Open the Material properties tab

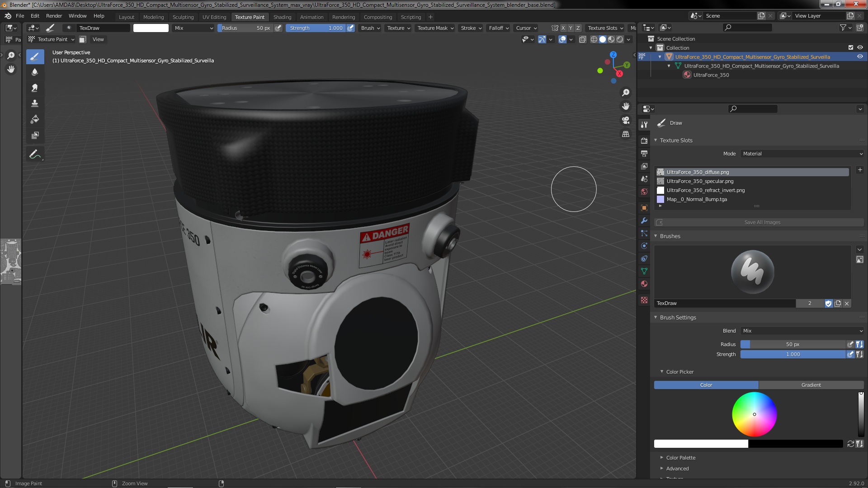tap(644, 284)
